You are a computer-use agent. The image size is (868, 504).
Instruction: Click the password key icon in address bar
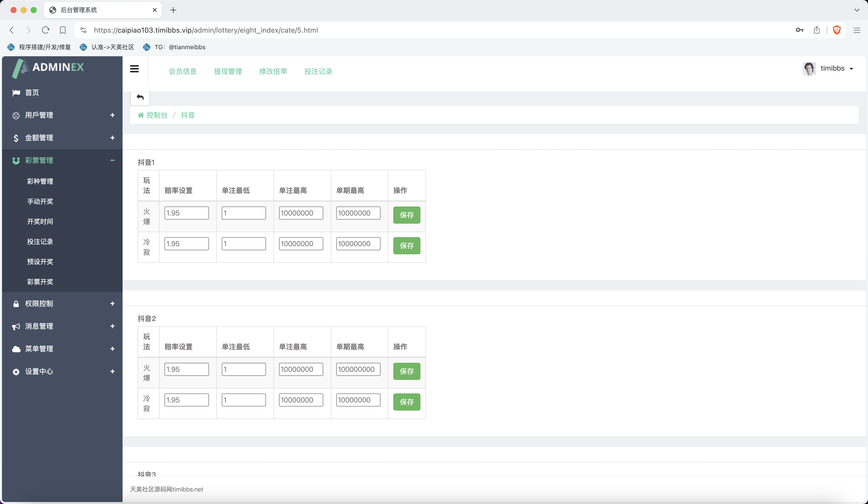(799, 30)
